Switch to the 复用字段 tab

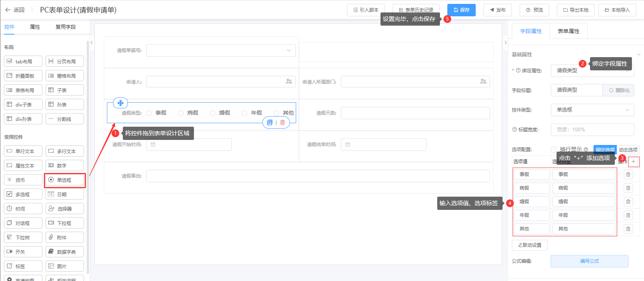coord(65,27)
